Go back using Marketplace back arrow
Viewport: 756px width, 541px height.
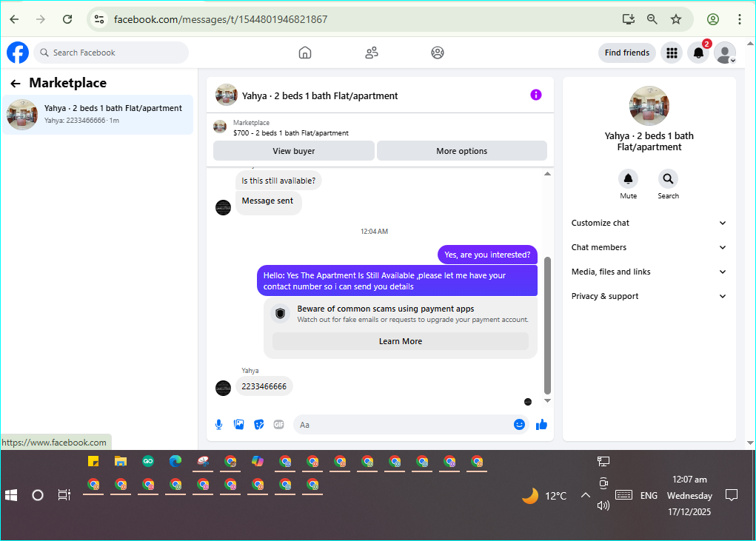(16, 84)
